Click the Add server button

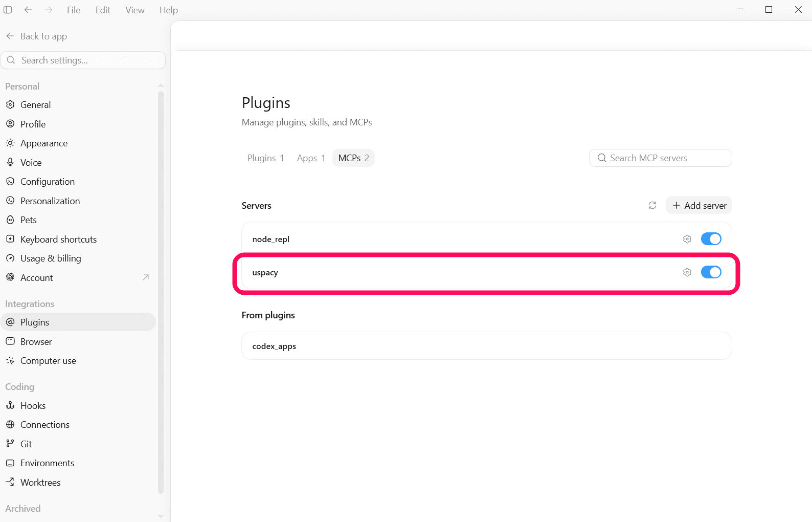(699, 205)
